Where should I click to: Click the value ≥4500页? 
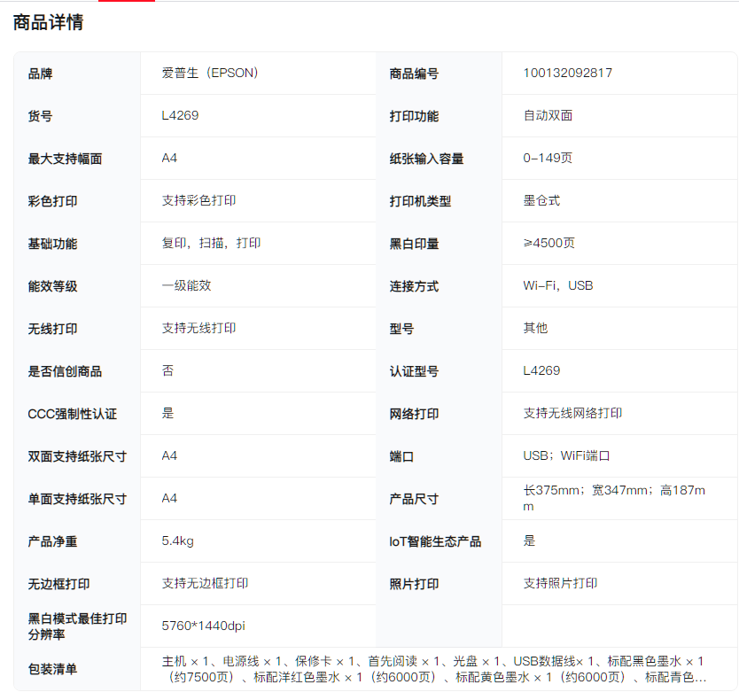pos(549,244)
